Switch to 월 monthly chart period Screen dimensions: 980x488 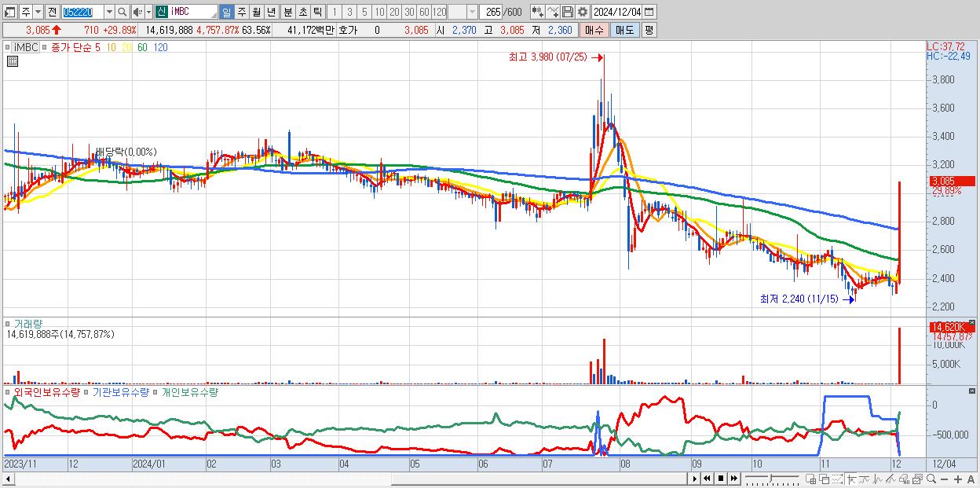[256, 12]
